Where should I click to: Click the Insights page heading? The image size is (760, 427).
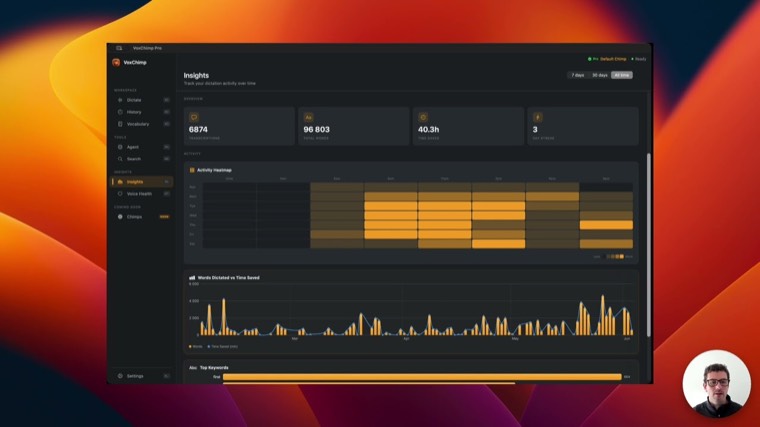tap(196, 76)
